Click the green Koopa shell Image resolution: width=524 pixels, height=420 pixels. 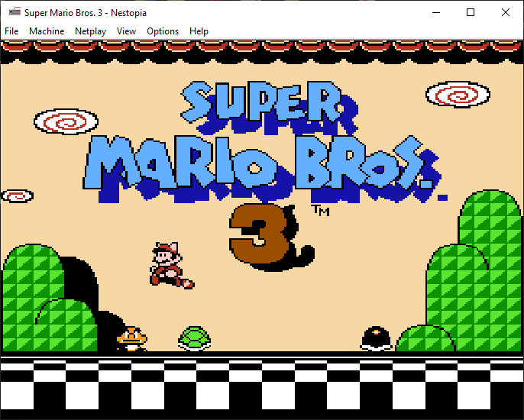[195, 338]
